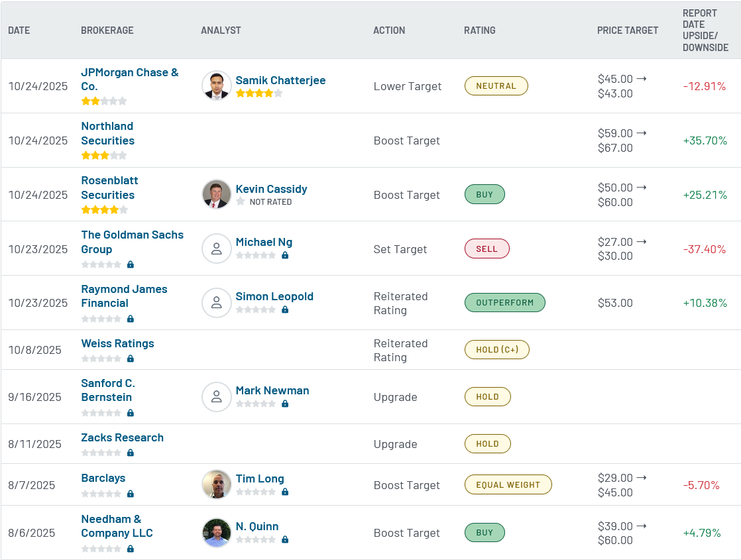Image resolution: width=741 pixels, height=560 pixels.
Task: Select the $53.00 price target
Action: click(x=615, y=303)
